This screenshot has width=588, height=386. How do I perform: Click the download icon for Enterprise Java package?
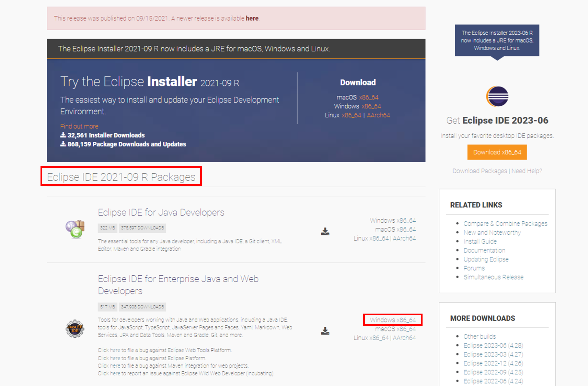click(325, 331)
